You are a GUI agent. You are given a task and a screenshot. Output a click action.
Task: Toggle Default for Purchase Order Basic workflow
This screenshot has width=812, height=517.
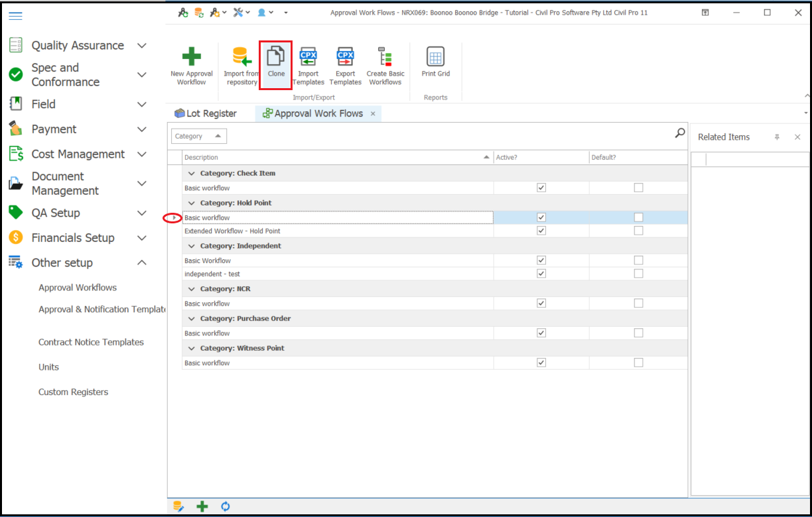point(638,333)
